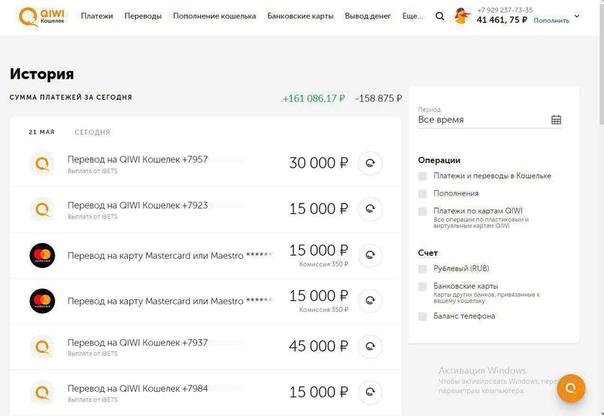The image size is (604, 416).
Task: Click the 30 000 ₽ amount
Action: pyautogui.click(x=319, y=163)
